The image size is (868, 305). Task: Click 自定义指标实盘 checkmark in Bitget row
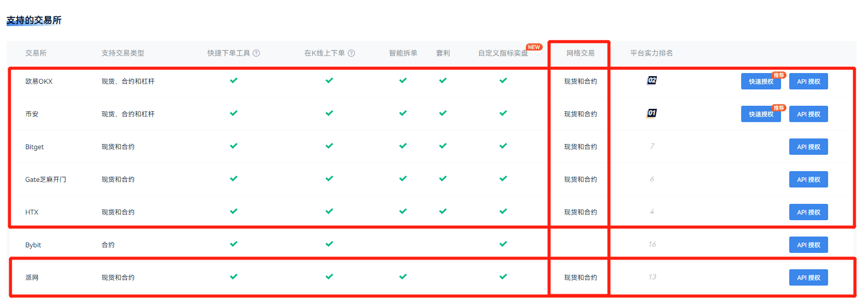[503, 146]
